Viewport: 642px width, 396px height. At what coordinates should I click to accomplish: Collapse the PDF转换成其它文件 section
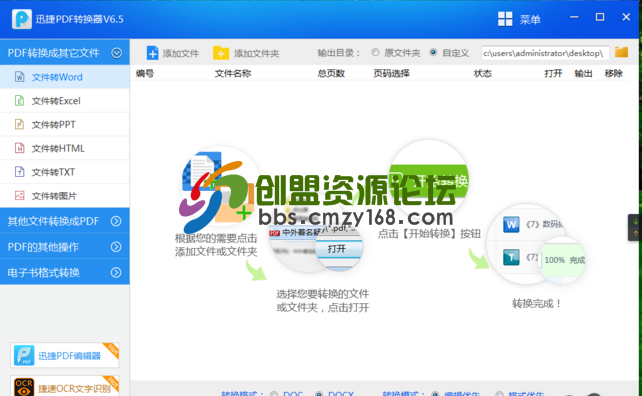117,53
